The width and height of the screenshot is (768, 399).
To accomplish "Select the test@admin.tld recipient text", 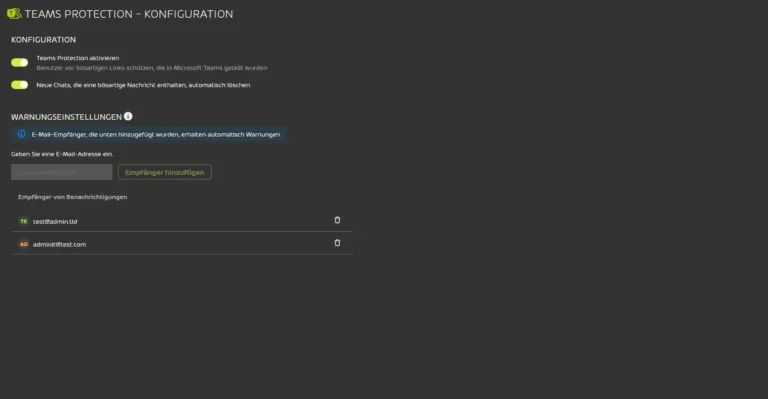I will coord(55,221).
